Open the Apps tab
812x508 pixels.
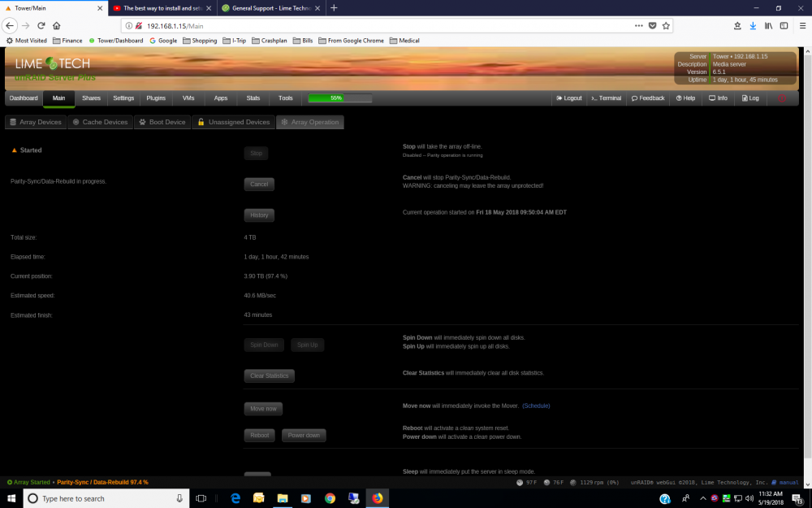click(221, 98)
